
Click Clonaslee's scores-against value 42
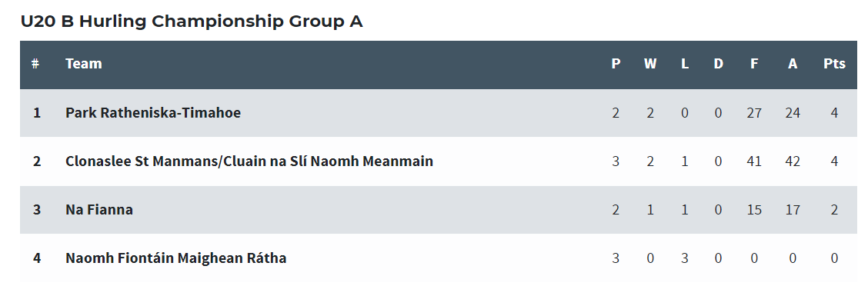[x=793, y=161]
